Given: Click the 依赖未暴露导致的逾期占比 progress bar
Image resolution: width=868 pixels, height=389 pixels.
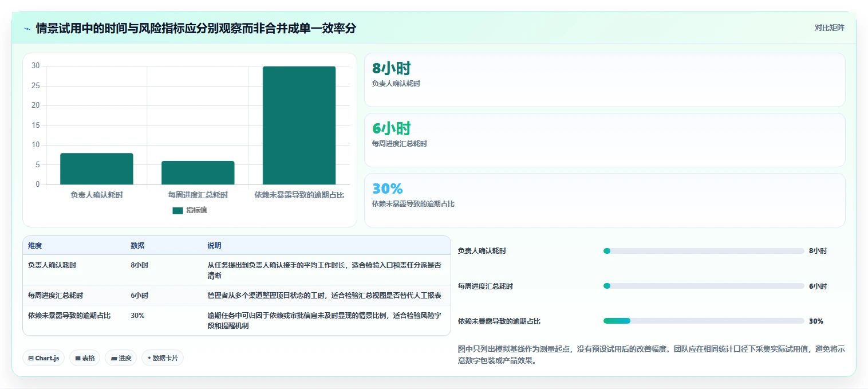Looking at the screenshot, I should [x=704, y=321].
